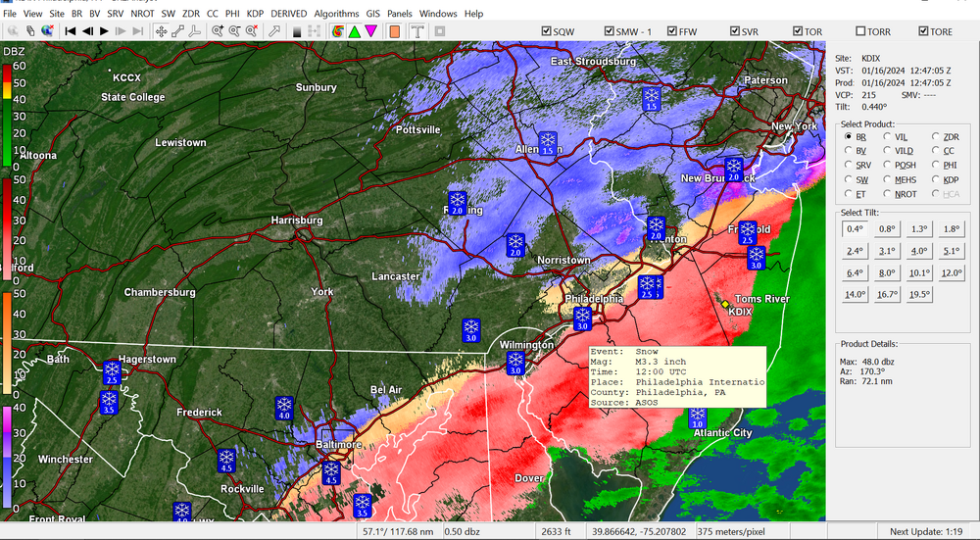Viewport: 980px width, 540px height.
Task: Open the File menu
Action: click(x=10, y=13)
